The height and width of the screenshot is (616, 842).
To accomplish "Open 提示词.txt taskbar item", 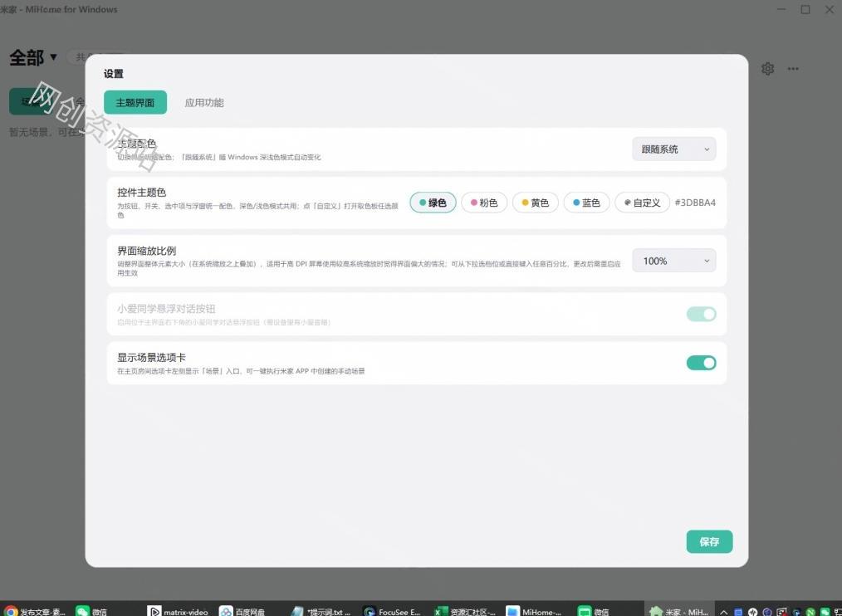I will [321, 611].
